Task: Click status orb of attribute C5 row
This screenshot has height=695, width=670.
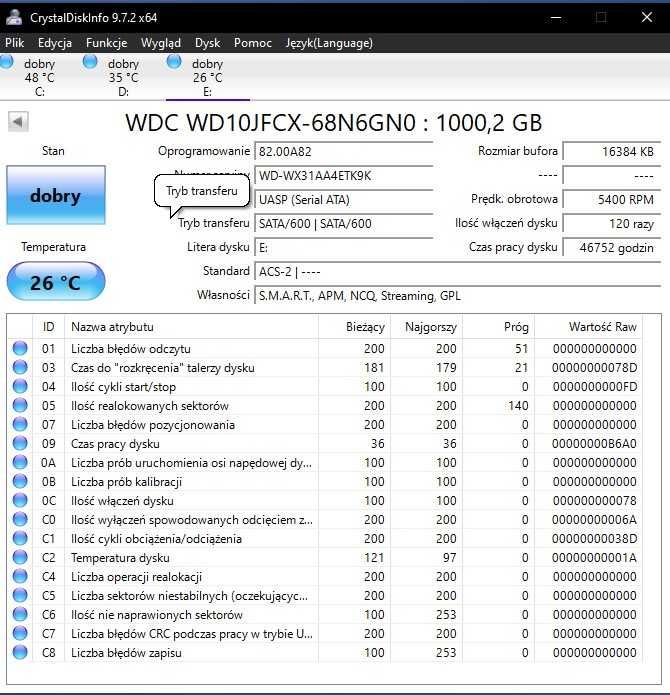Action: [x=20, y=595]
